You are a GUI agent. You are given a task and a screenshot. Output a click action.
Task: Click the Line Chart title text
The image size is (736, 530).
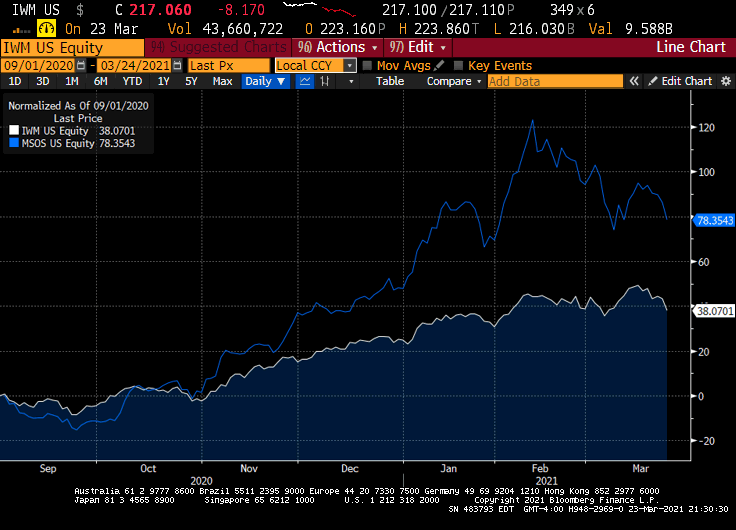(x=691, y=47)
